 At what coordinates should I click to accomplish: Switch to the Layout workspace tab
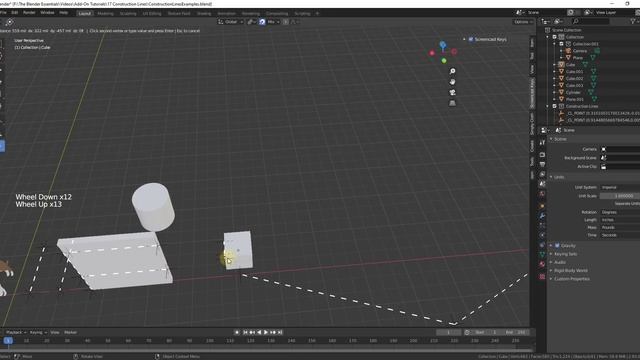tap(84, 13)
